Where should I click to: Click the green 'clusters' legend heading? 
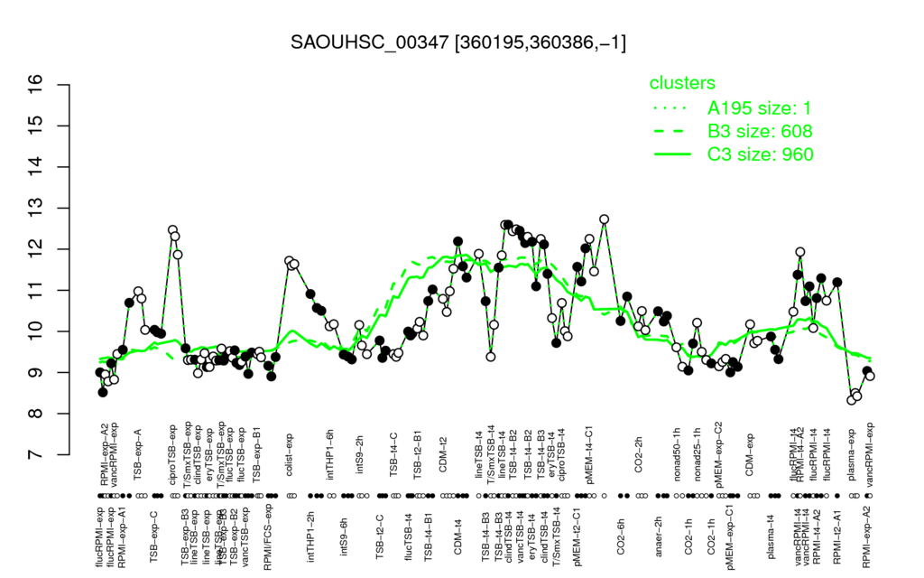click(682, 82)
